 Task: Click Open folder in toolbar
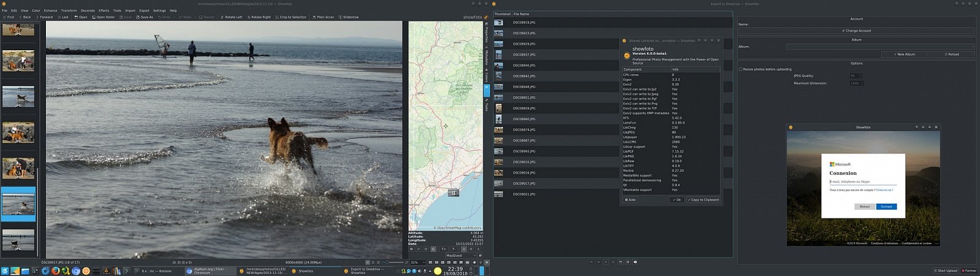(x=104, y=17)
